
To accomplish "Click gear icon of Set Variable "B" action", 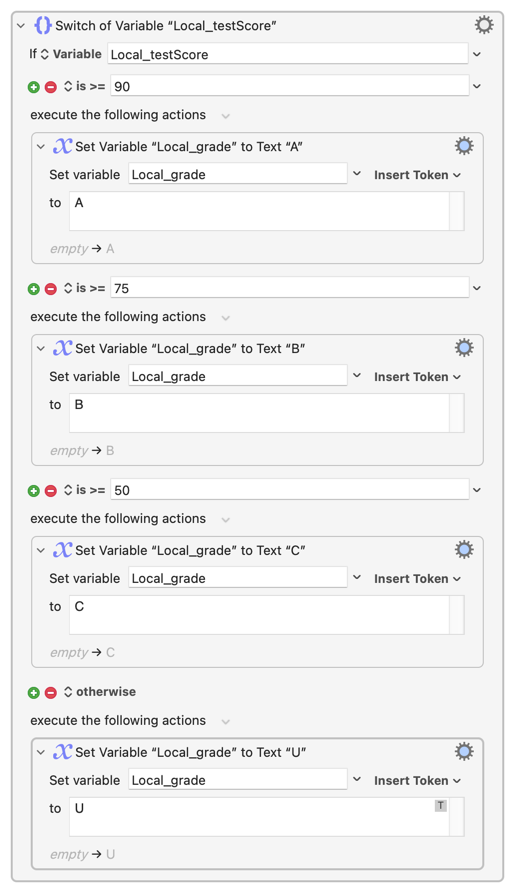I will 464,347.
